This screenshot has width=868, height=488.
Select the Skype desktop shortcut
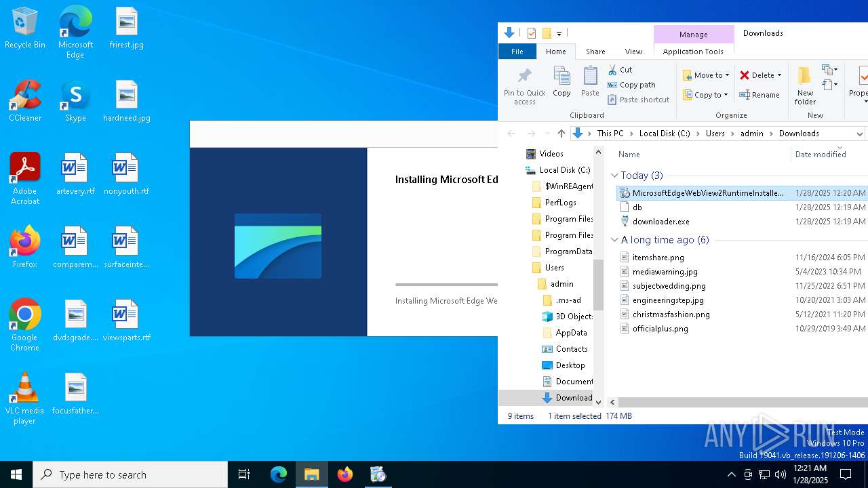pyautogui.click(x=75, y=102)
